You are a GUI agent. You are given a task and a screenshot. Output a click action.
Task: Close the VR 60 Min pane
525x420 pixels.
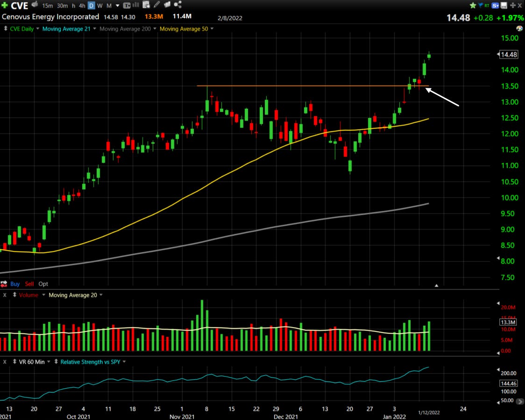(x=5, y=362)
